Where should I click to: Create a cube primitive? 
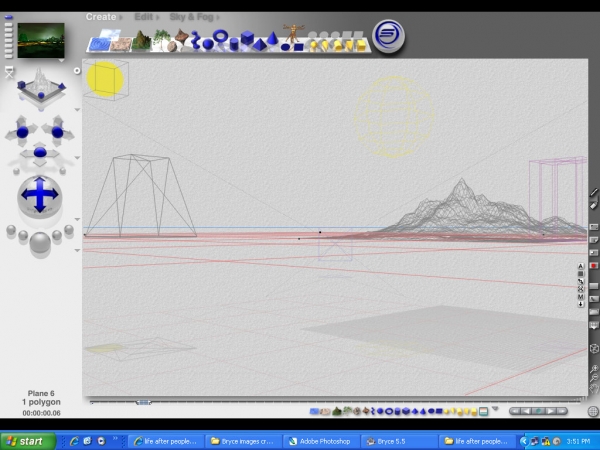(247, 38)
